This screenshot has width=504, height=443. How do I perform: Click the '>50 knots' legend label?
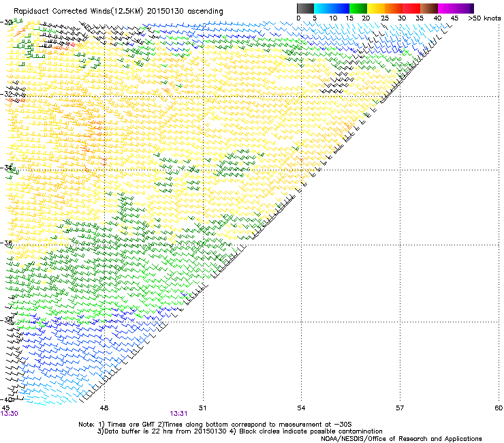click(x=484, y=18)
